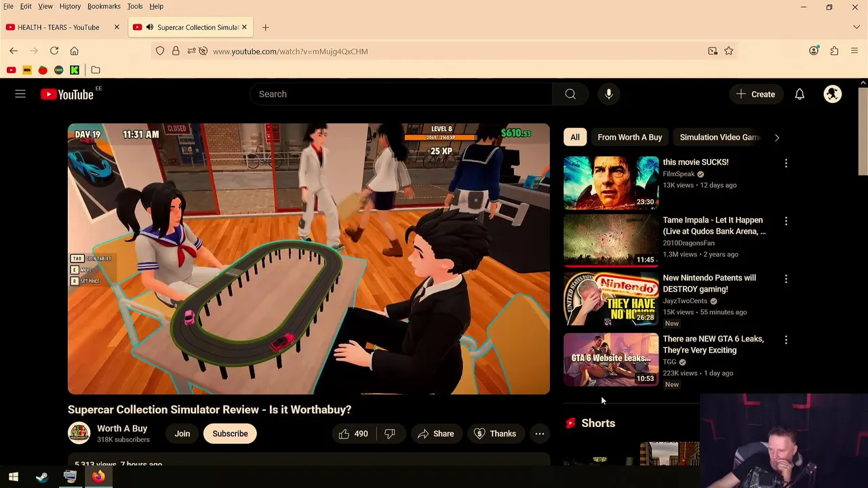Click the search magnifier button

(x=570, y=94)
